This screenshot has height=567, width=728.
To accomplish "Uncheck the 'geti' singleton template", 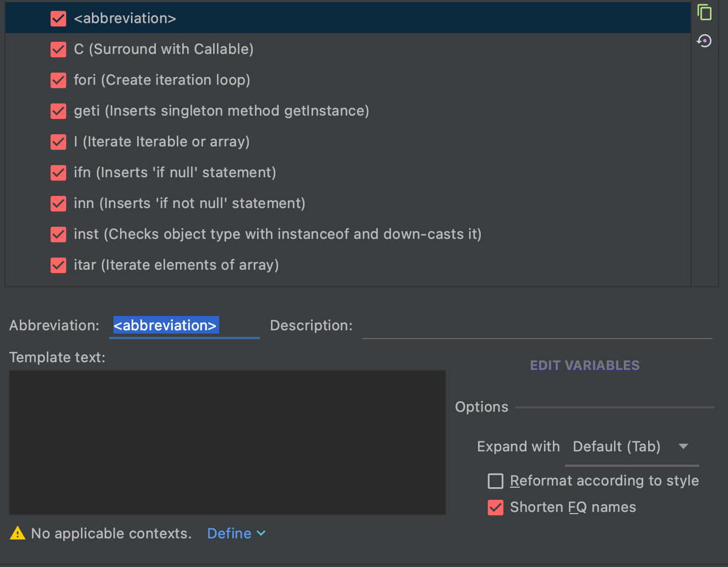I will click(58, 111).
